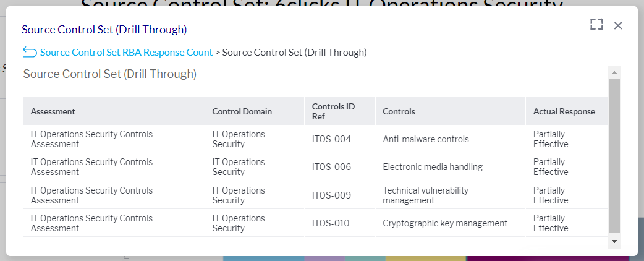Close the Drill Through dialog
The height and width of the screenshot is (261, 644).
click(x=618, y=25)
